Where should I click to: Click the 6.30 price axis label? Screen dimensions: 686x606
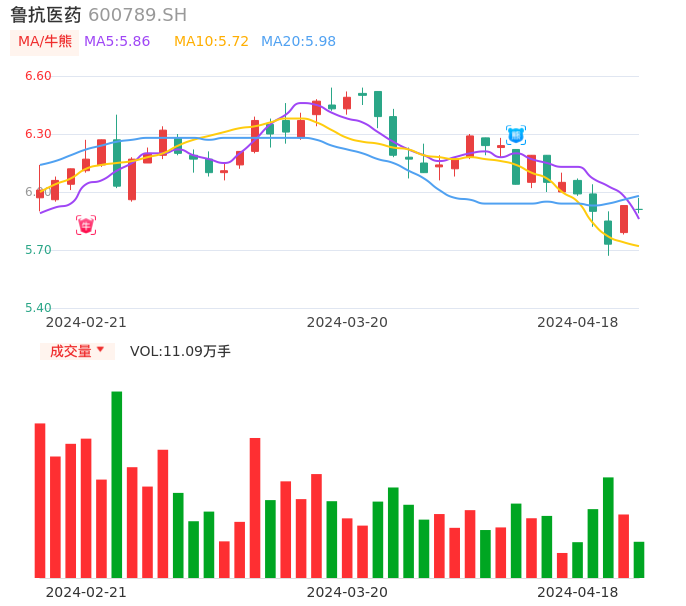(37, 134)
